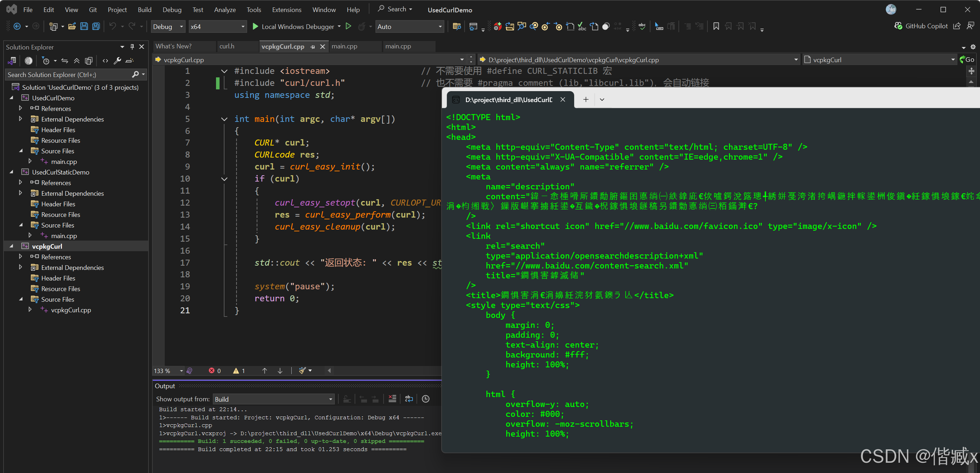Close the vcpkgCurl.cpp editor tab
Image resolution: width=980 pixels, height=473 pixels.
pos(323,46)
